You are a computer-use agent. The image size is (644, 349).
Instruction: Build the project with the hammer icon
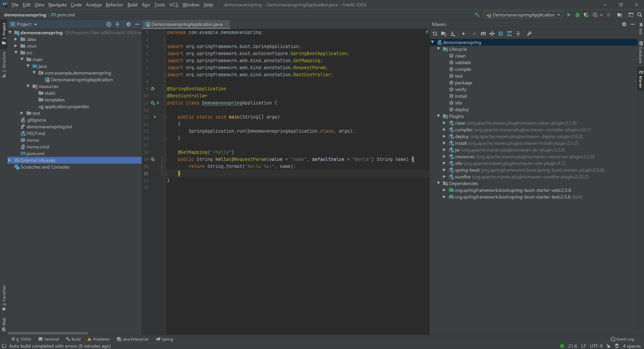(477, 15)
